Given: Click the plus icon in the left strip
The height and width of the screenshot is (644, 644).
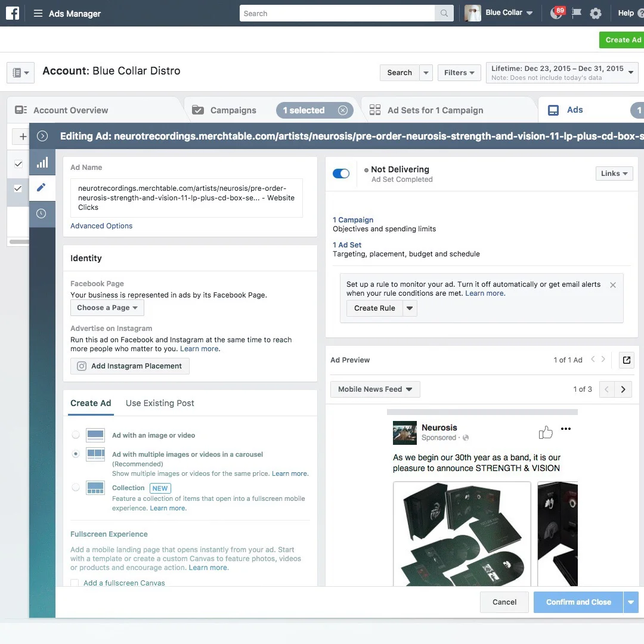Looking at the screenshot, I should click(23, 137).
